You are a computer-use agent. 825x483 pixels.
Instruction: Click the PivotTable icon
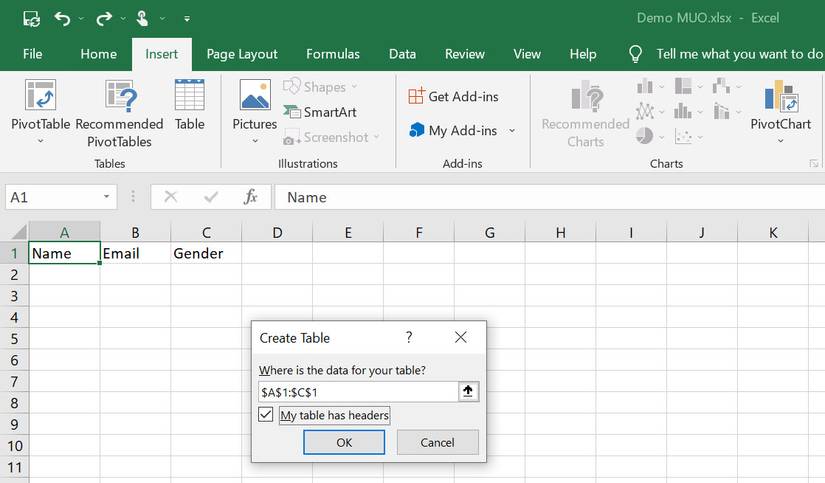coord(41,95)
